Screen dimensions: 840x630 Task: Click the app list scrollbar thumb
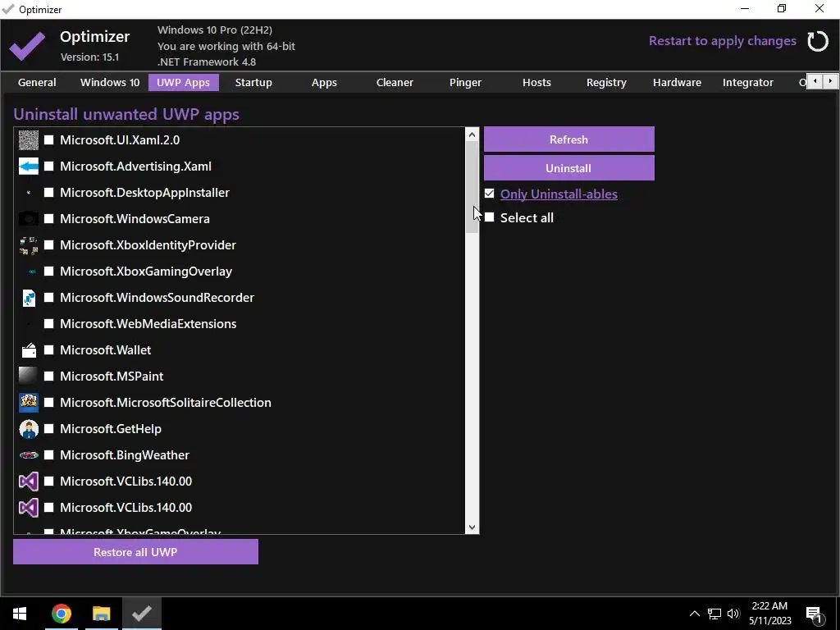click(x=472, y=187)
